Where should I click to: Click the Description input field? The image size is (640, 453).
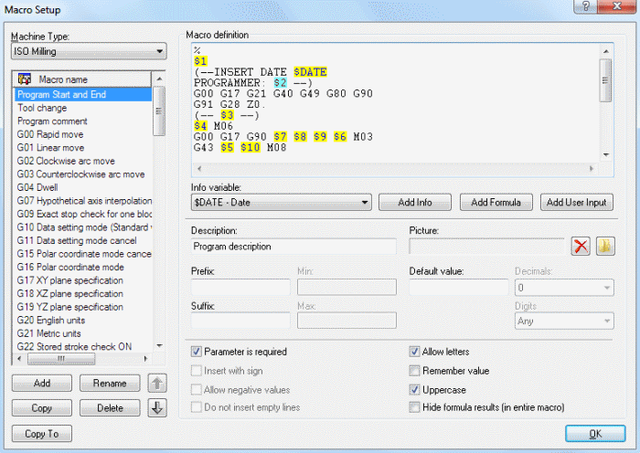point(293,246)
